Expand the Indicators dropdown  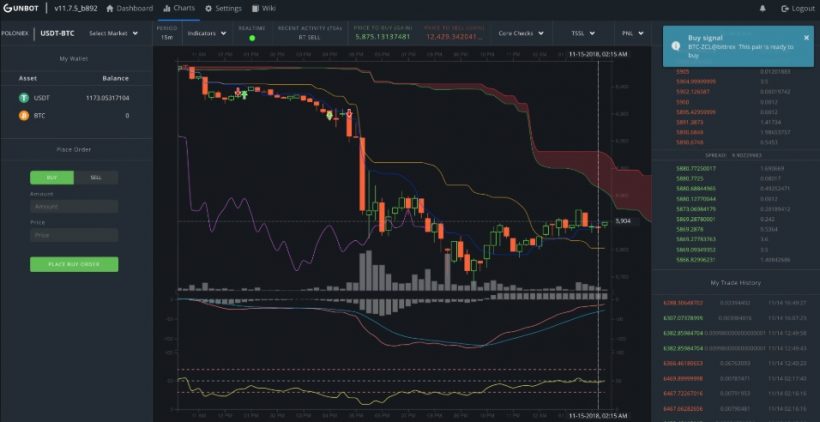pyautogui.click(x=207, y=33)
